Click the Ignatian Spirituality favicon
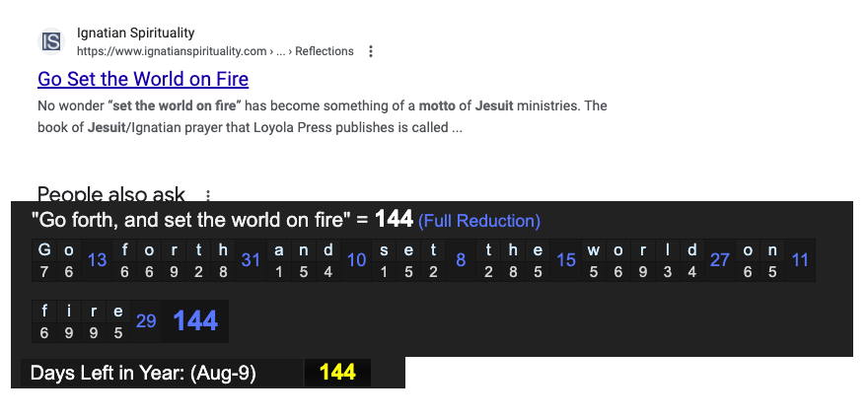Screen dimensions: 868x419 coord(51,41)
